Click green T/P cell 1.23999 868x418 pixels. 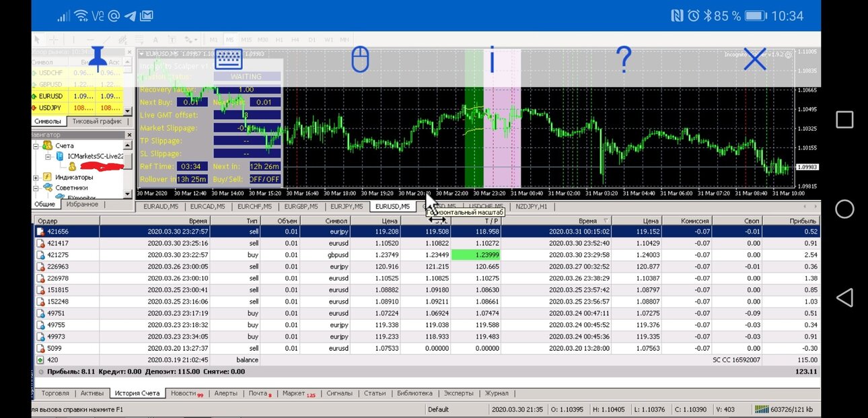[x=476, y=255]
